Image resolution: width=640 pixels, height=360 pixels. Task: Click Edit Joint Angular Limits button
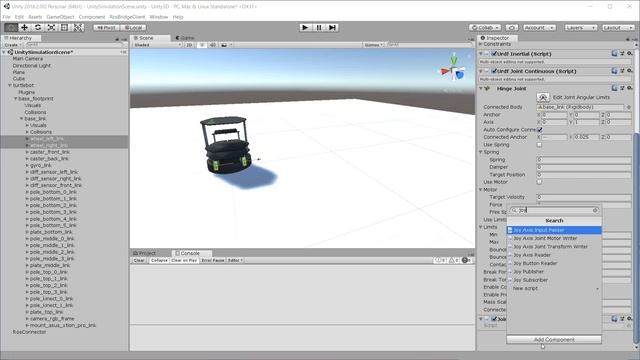pos(542,98)
